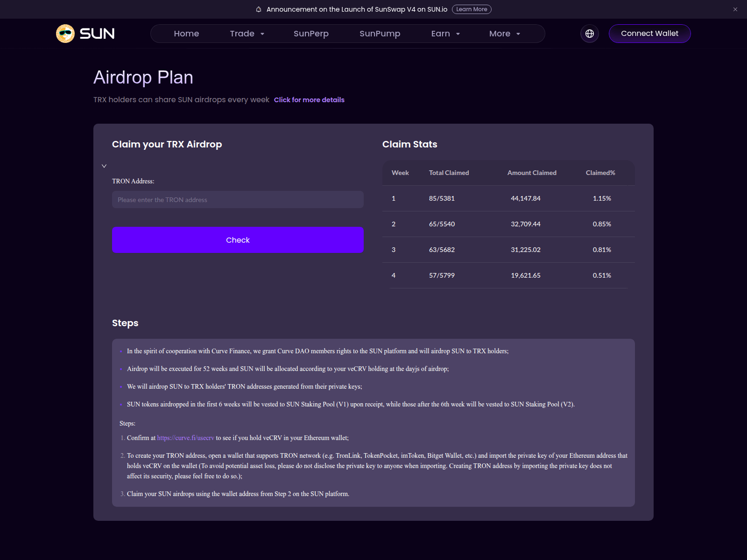Select the Claimed% column header

[x=600, y=173]
